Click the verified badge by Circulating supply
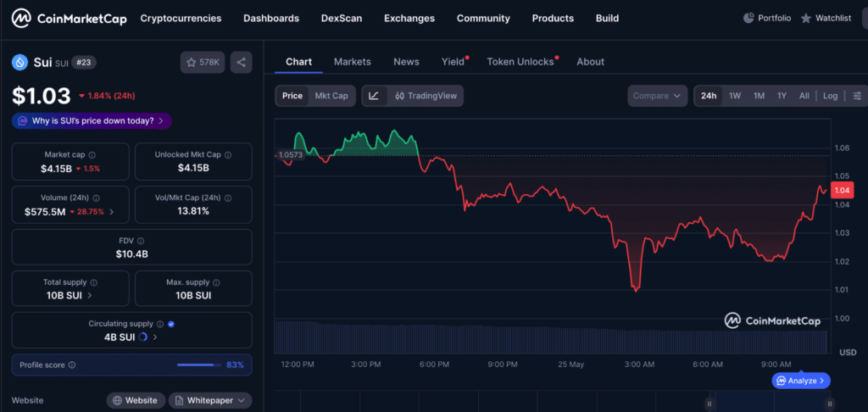This screenshot has width=868, height=412. click(171, 324)
